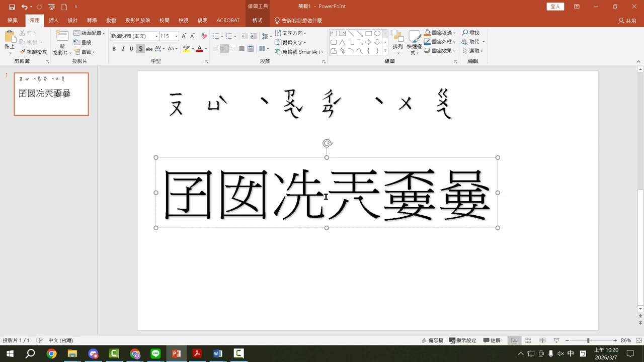
Task: Switch to the Animations (動畫) tab
Action: [x=111, y=21]
